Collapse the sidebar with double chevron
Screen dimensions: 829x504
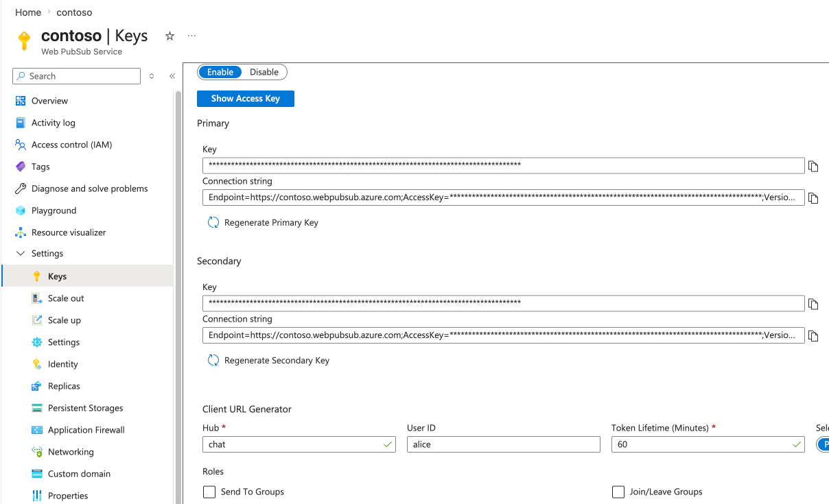click(x=172, y=76)
